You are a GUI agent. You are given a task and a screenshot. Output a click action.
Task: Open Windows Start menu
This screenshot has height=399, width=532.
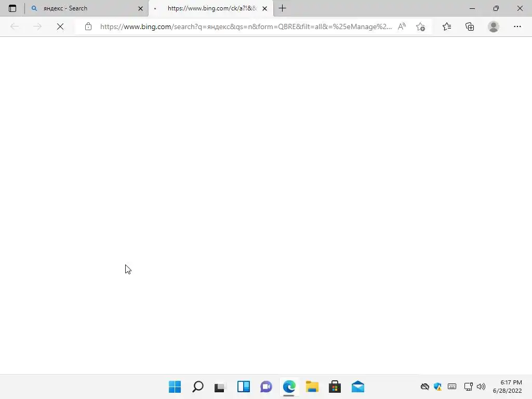point(175,387)
